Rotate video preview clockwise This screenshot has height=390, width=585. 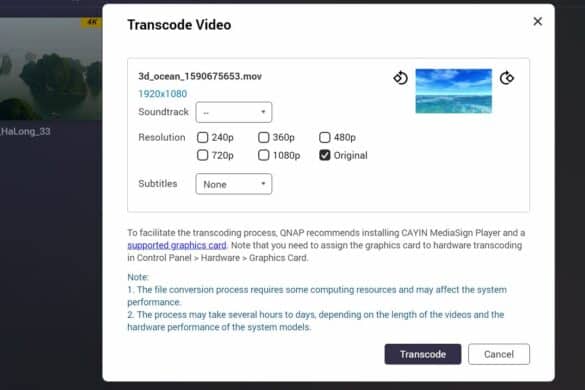[x=507, y=78]
